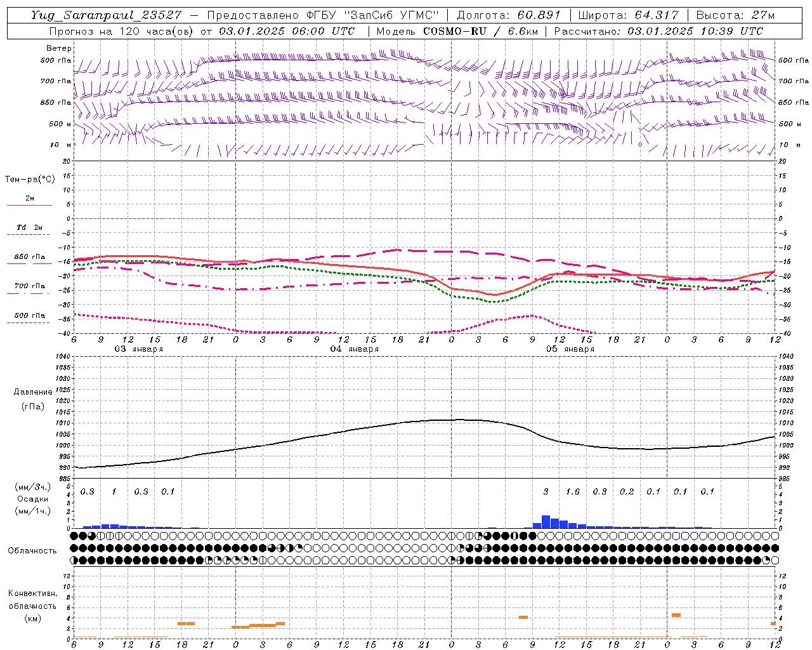The image size is (812, 650).
Task: Click the 850 гПа temperature legend entry
Action: 30,257
